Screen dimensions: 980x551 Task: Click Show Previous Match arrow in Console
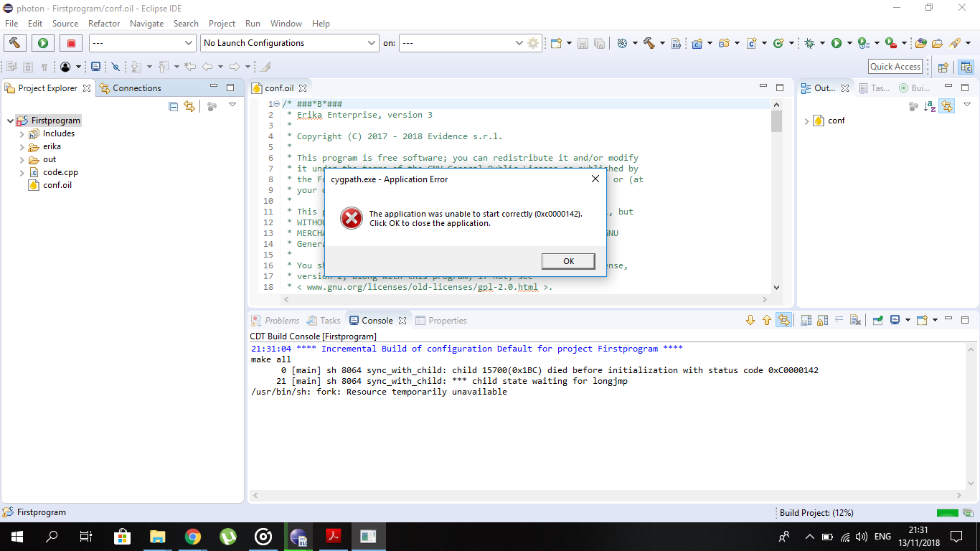(767, 321)
